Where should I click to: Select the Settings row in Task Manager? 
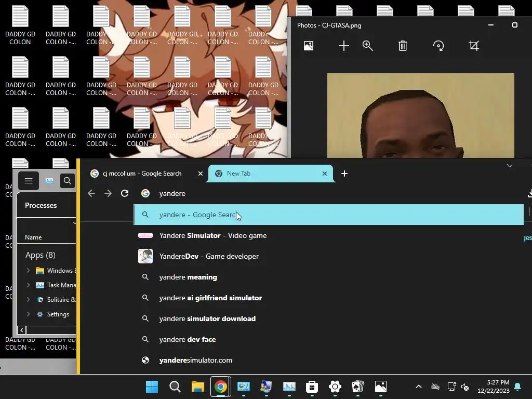coord(46,314)
